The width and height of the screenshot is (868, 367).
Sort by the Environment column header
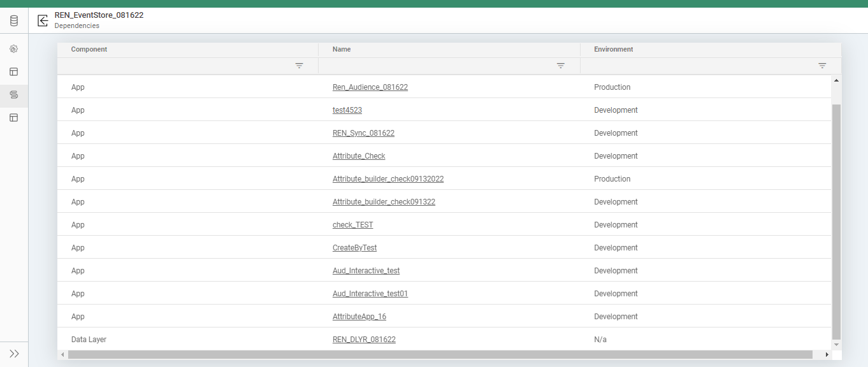tap(613, 49)
